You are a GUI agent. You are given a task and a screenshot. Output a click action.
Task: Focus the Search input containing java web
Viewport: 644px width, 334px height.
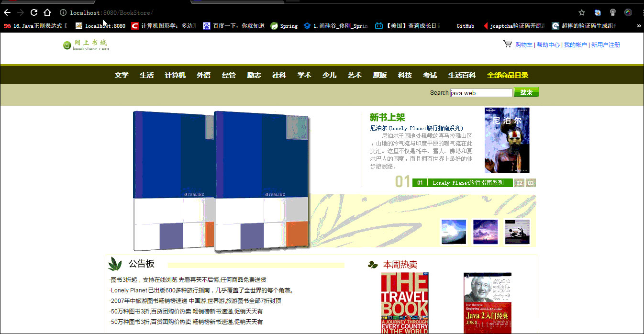point(480,93)
